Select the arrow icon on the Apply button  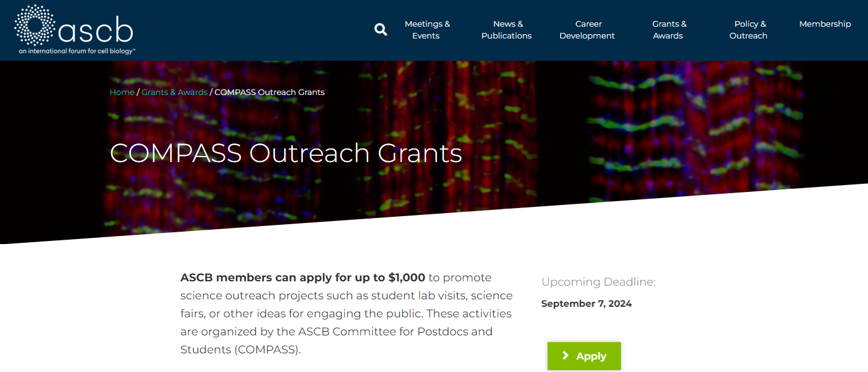tap(565, 356)
